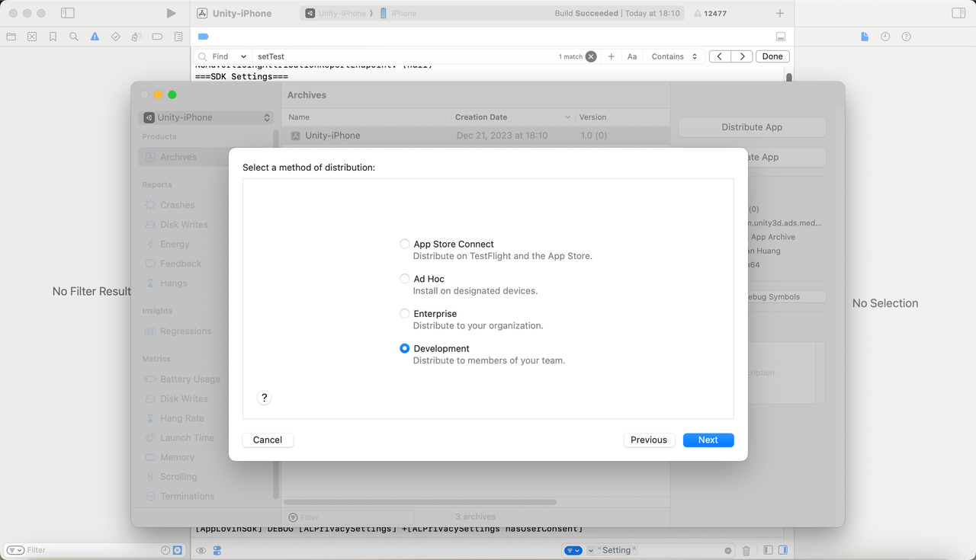Click the Previous button in the dialog
The height and width of the screenshot is (560, 976).
649,440
